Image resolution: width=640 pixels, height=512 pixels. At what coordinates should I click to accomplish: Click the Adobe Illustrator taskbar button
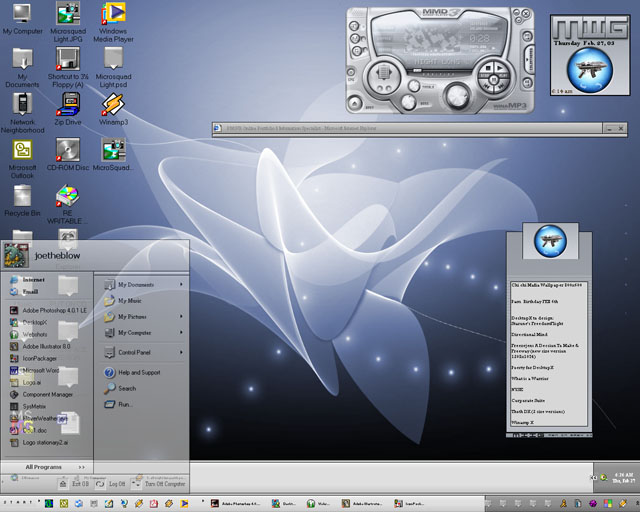362,504
